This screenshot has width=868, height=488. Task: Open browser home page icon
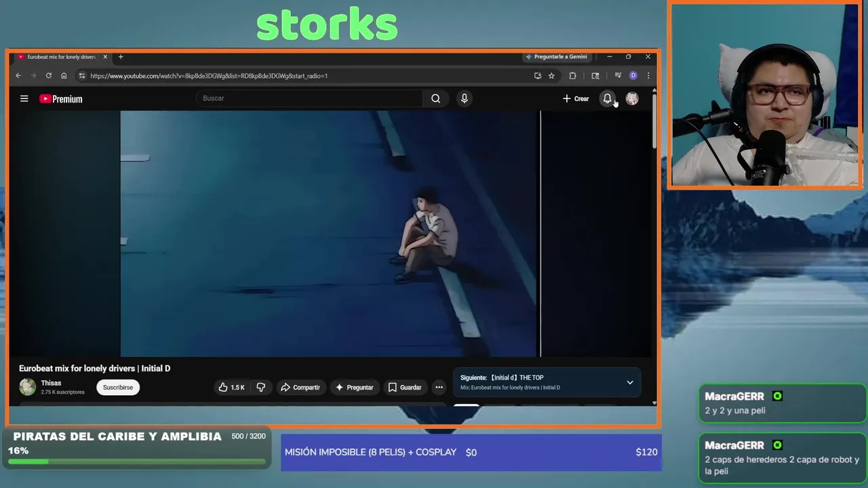point(64,76)
